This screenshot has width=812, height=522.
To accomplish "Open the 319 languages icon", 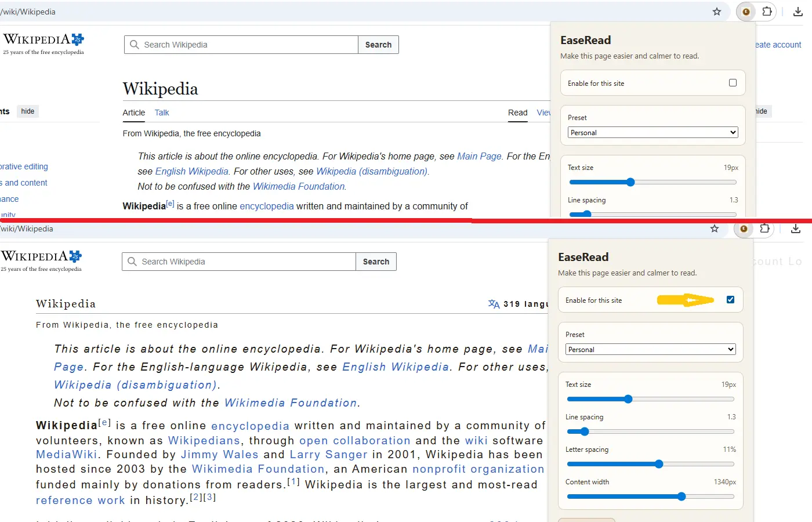I will 494,303.
